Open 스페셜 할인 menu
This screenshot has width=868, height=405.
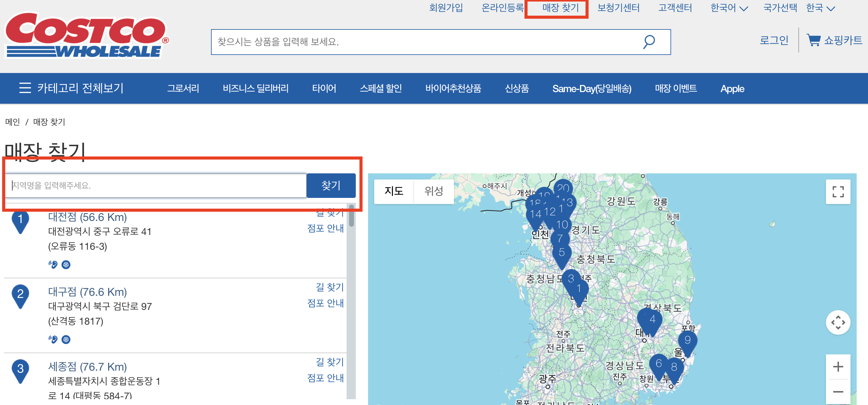[x=380, y=88]
